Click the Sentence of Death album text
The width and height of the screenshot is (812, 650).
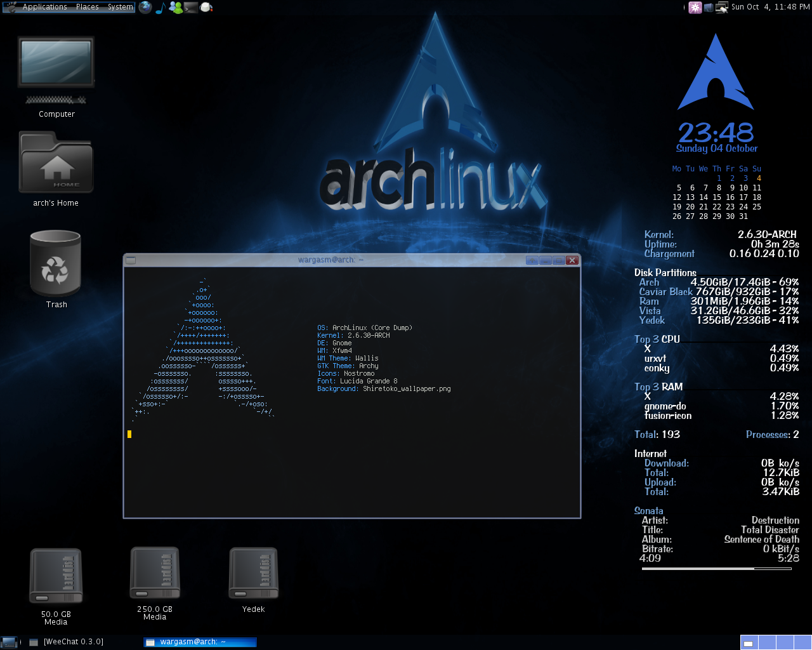tap(762, 540)
